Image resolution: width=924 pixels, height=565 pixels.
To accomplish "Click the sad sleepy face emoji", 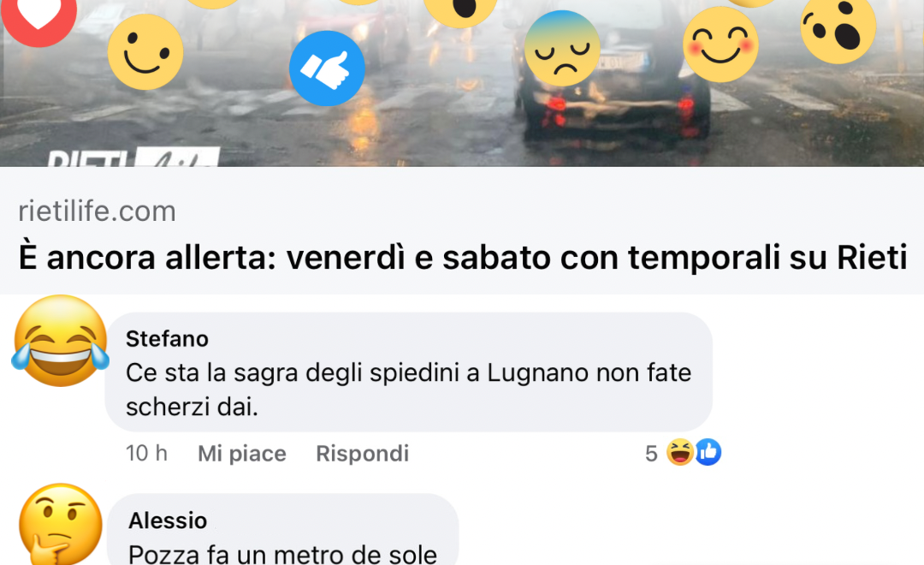I will [562, 48].
